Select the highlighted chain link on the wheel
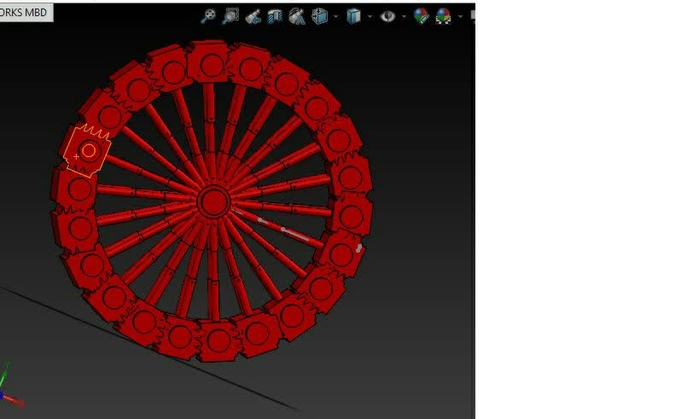Image resolution: width=700 pixels, height=419 pixels. click(x=86, y=151)
